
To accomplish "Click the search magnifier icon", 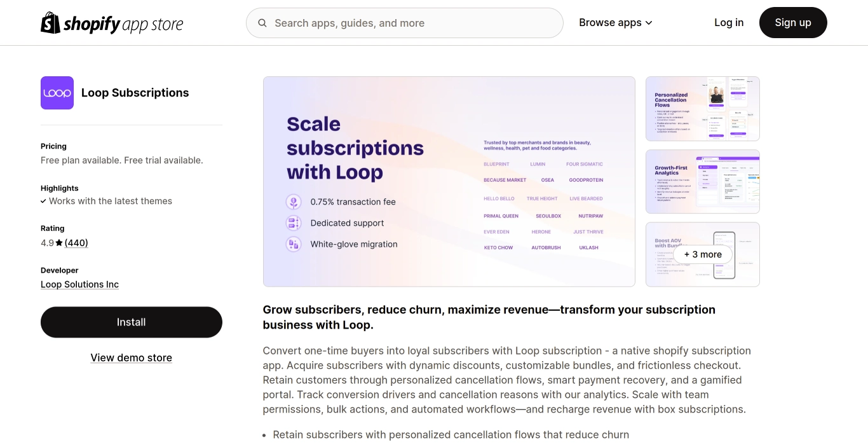I will pos(262,24).
